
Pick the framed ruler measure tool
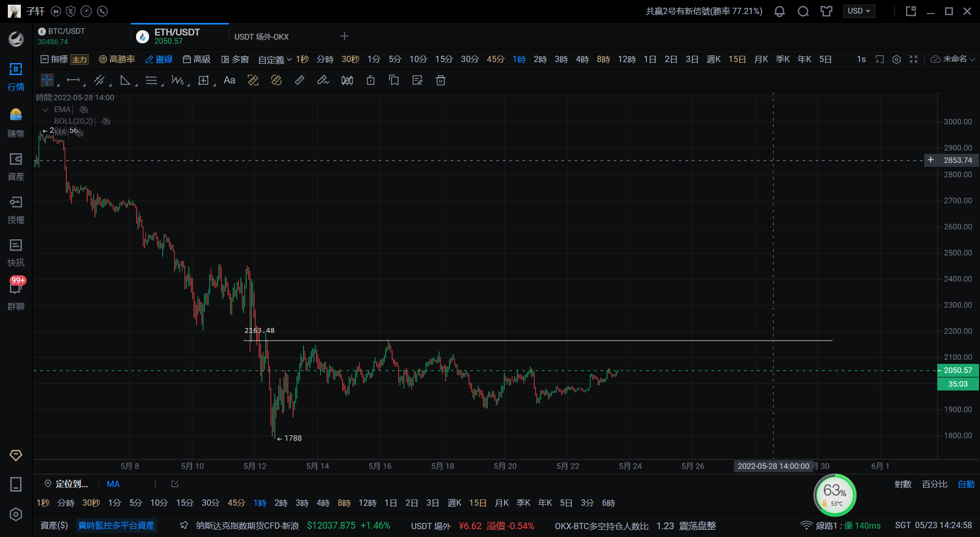[253, 80]
